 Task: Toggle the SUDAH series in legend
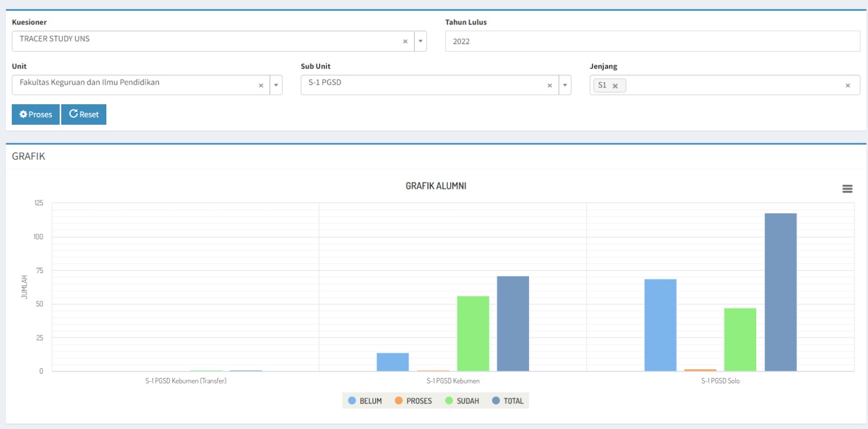pos(462,401)
